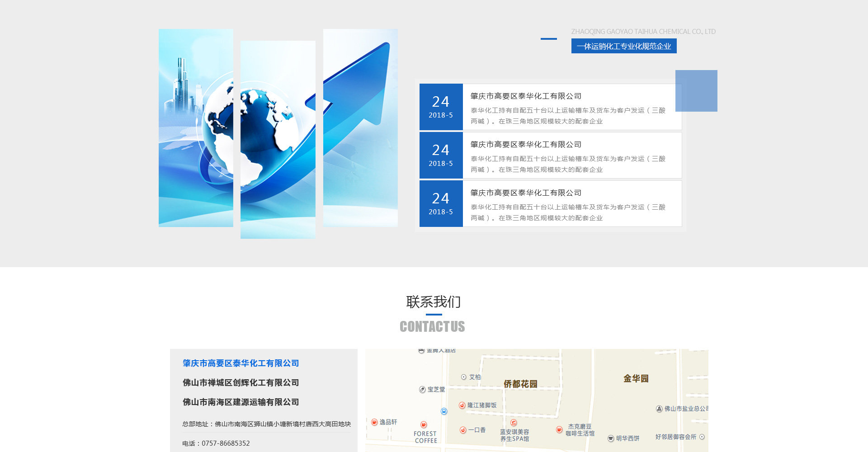Select 佛山市禅城区创辉化工有限公司 company tab
This screenshot has width=868, height=452.
point(241,383)
